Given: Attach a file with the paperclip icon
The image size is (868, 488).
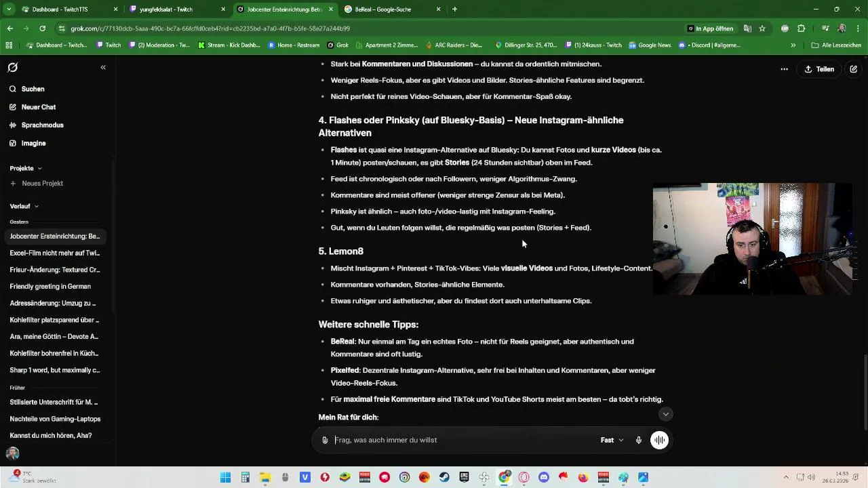Looking at the screenshot, I should 325,440.
